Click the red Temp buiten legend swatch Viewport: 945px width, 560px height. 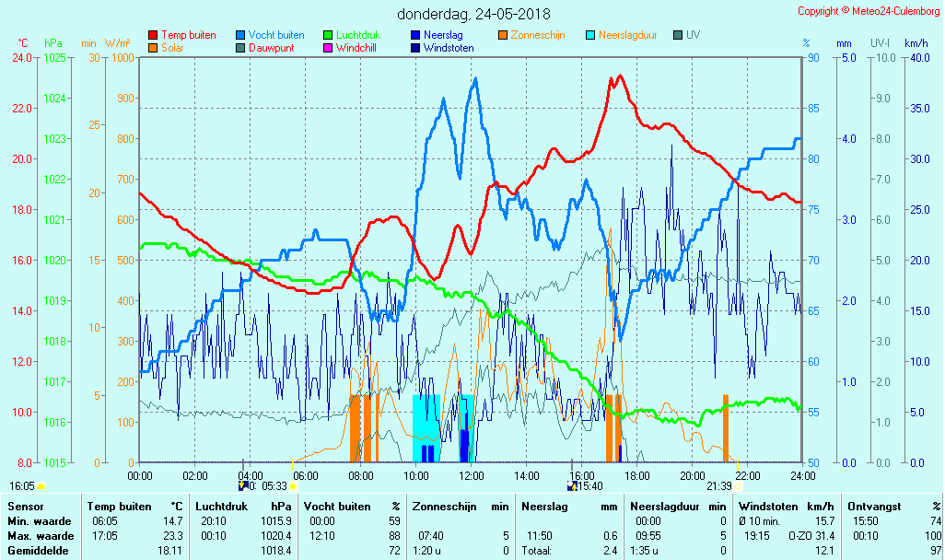coord(153,36)
